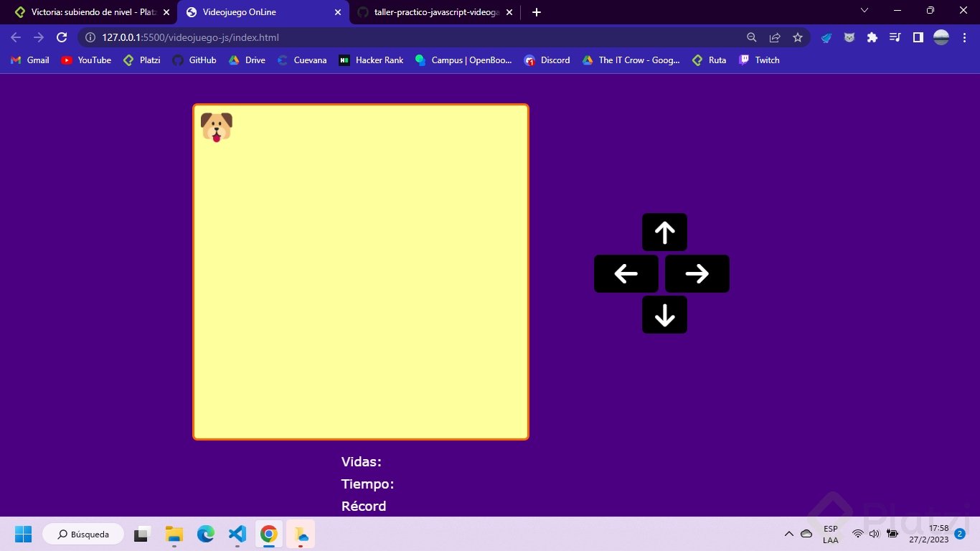Click the taskbar Búsqueda search box
980x551 pixels.
83,534
